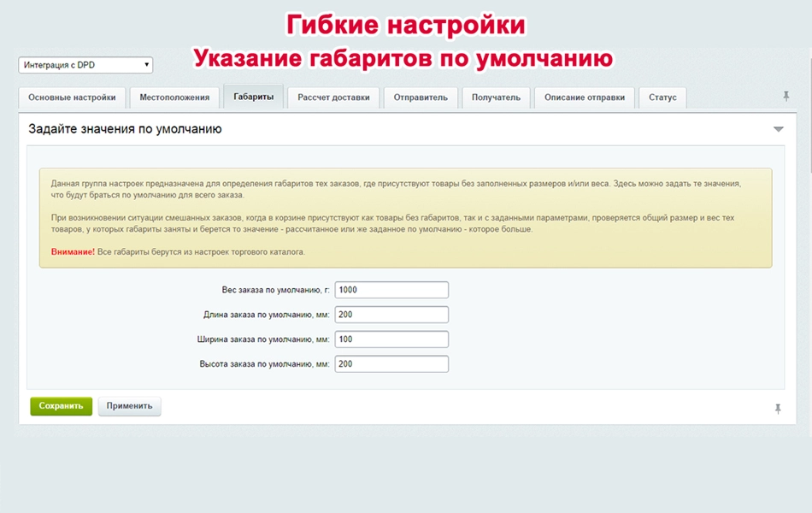
Task: Collapse the Задайте значения по умолчанию section
Action: (779, 129)
